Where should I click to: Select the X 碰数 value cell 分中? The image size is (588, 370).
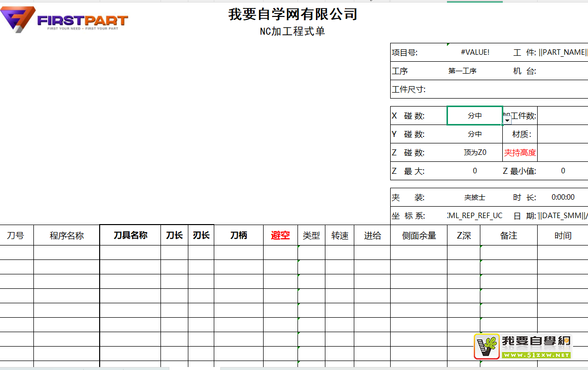[474, 116]
